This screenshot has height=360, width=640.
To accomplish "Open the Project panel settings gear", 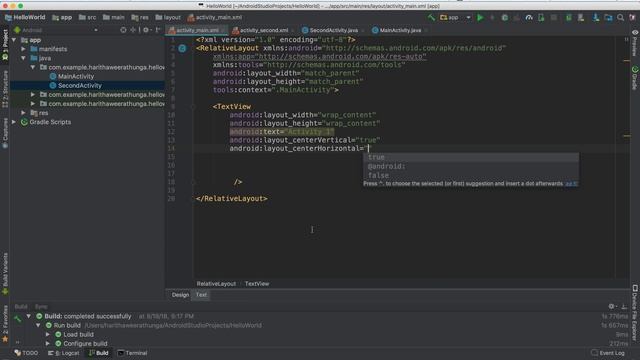I will (x=146, y=30).
